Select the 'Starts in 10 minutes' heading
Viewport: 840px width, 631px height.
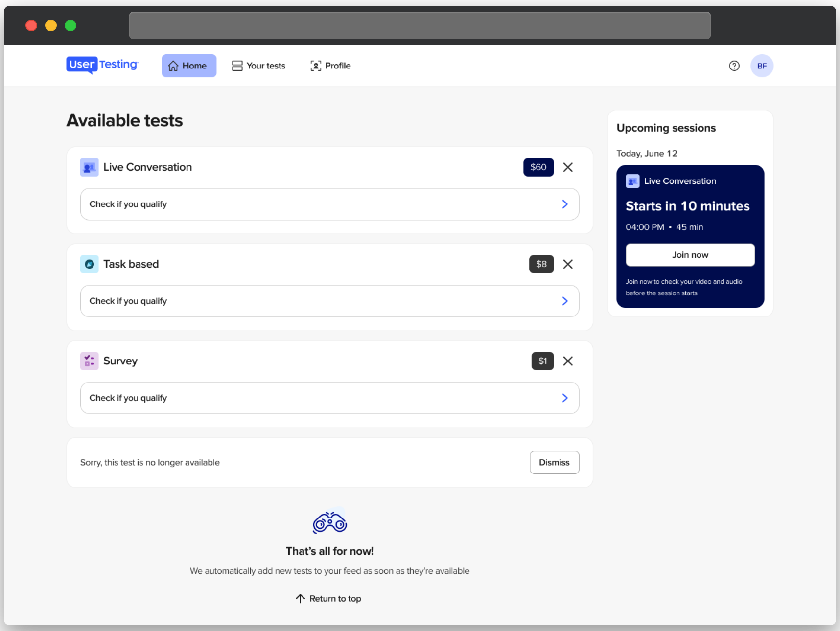687,206
